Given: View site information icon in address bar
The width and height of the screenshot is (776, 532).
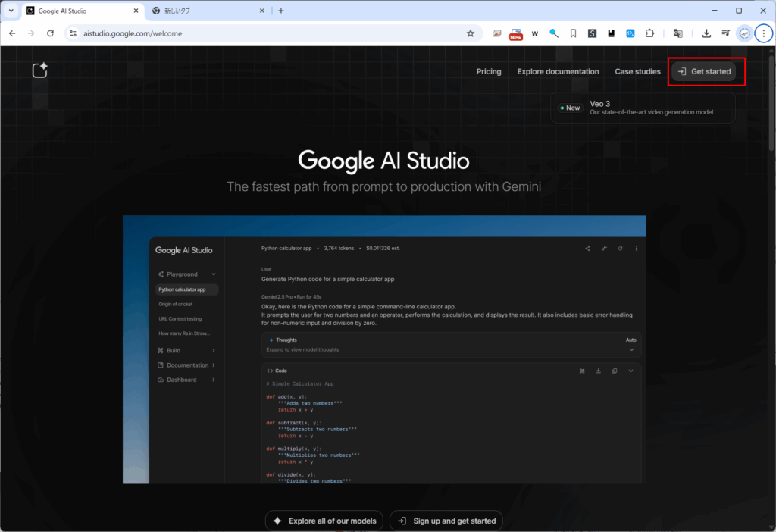Looking at the screenshot, I should point(74,33).
